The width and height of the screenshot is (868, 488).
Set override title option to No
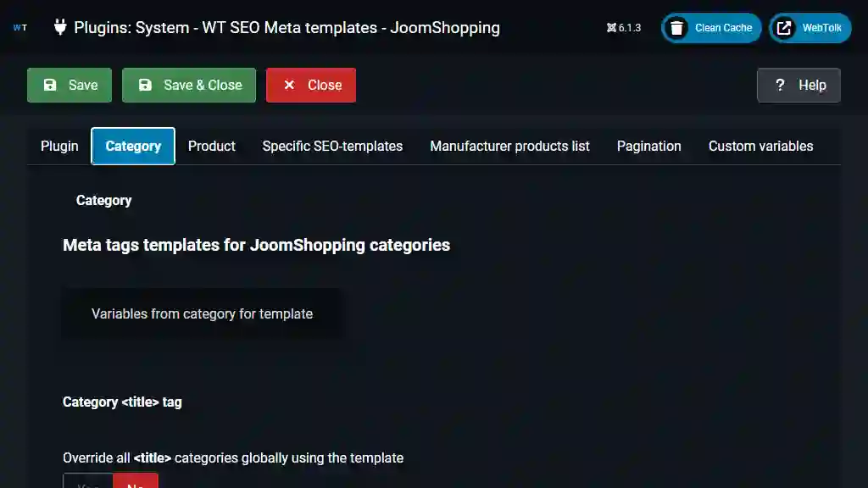[135, 481]
